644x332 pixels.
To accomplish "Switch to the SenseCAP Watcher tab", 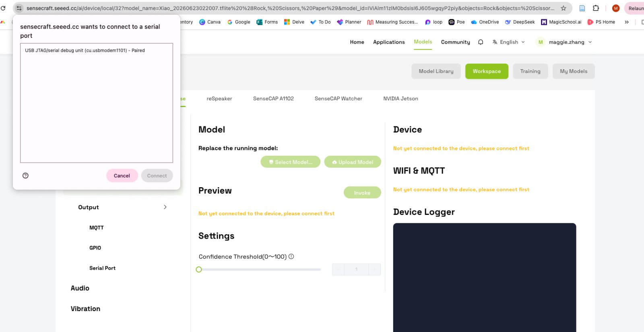I will point(339,99).
